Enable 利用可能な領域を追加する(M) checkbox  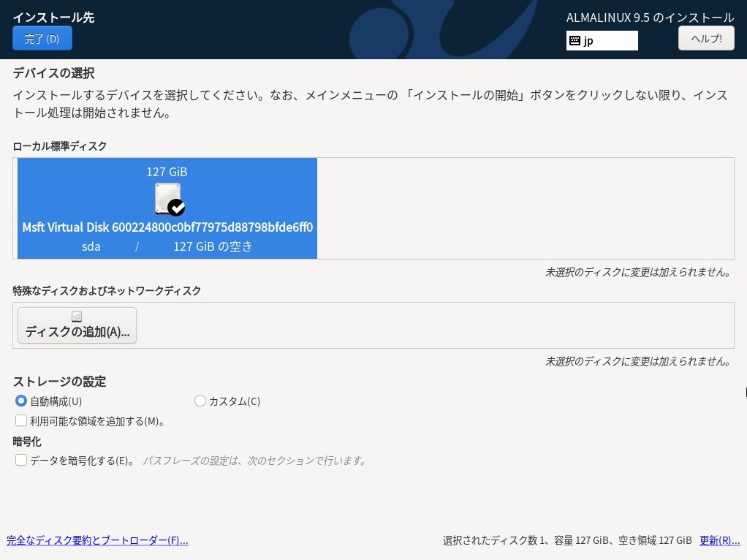click(x=21, y=421)
